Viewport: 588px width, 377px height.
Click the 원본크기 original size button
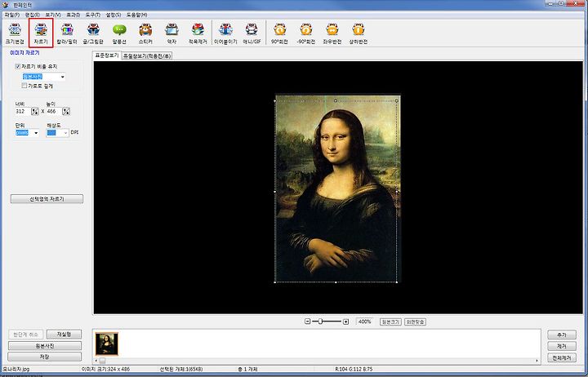coord(390,322)
